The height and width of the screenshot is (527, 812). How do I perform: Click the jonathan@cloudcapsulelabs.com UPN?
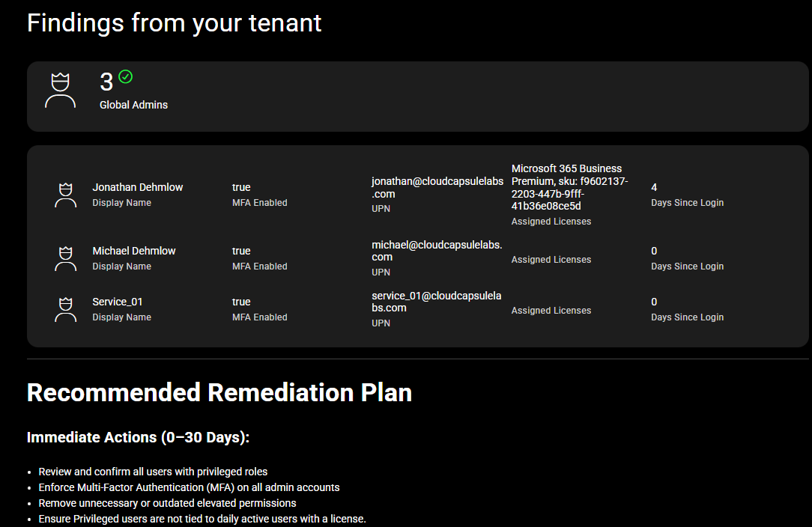pyautogui.click(x=437, y=187)
